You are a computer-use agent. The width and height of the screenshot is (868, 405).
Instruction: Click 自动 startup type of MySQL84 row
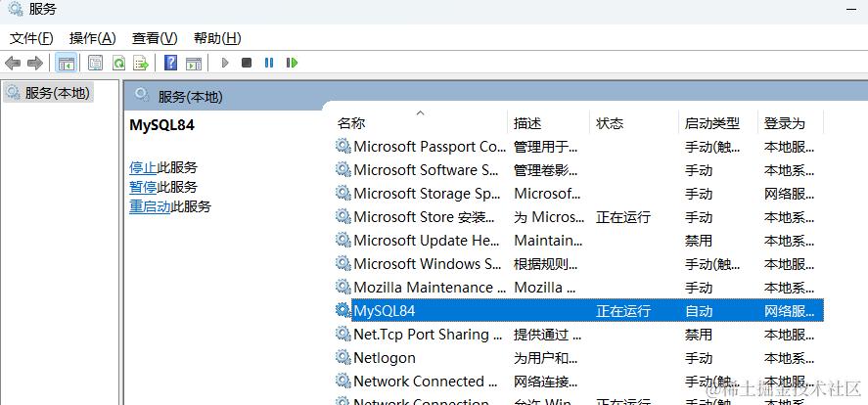699,311
